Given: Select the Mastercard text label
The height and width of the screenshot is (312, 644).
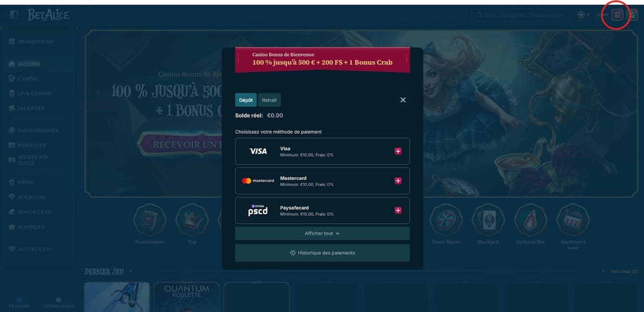Looking at the screenshot, I should click(x=293, y=178).
